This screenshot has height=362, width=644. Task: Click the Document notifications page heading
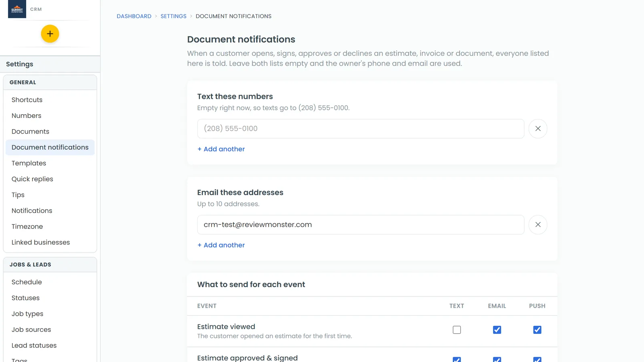[241, 39]
